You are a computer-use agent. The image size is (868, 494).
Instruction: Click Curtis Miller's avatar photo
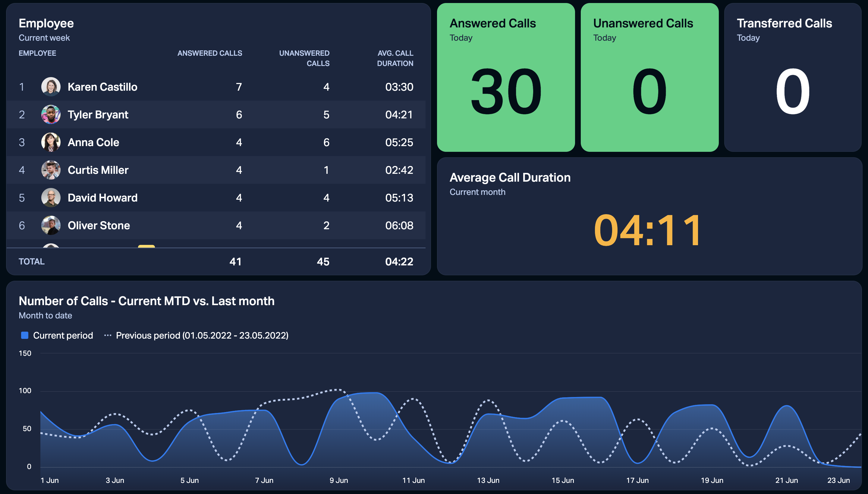point(51,170)
